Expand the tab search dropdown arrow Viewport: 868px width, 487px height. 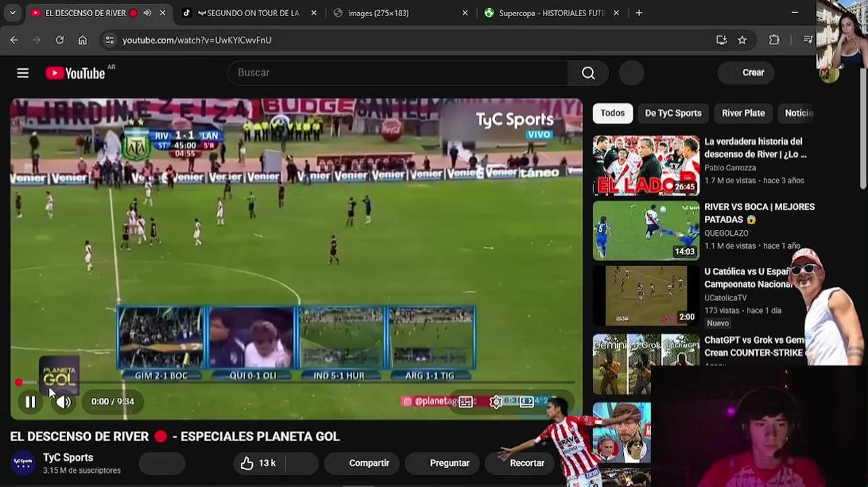[12, 13]
